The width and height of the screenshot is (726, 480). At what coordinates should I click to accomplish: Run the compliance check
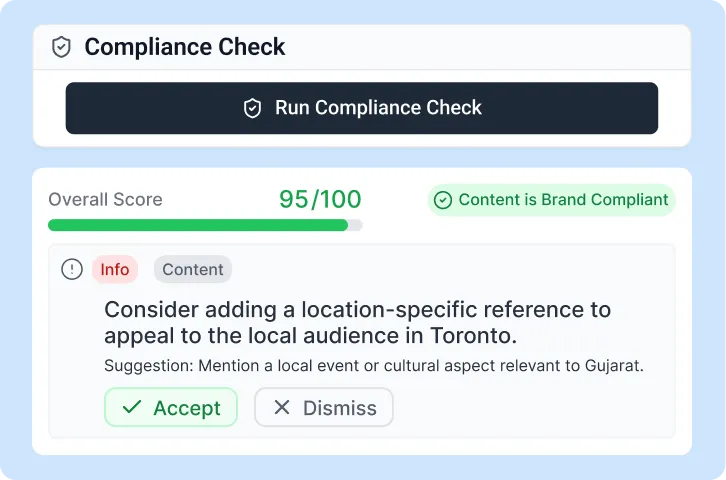pyautogui.click(x=362, y=108)
